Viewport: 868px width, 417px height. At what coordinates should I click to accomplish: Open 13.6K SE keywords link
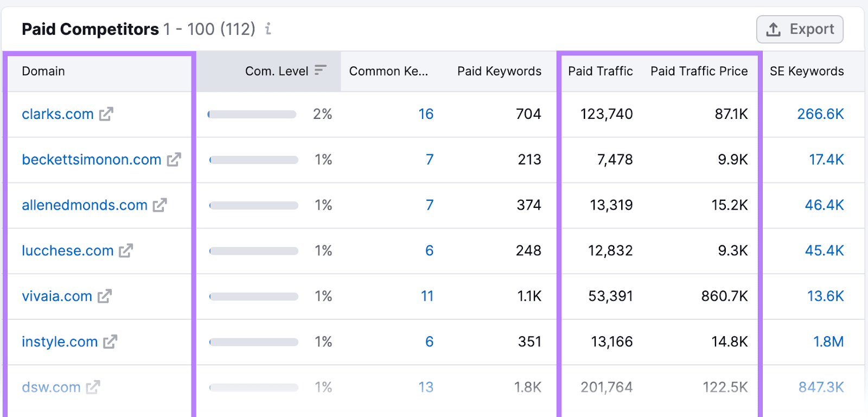(826, 296)
